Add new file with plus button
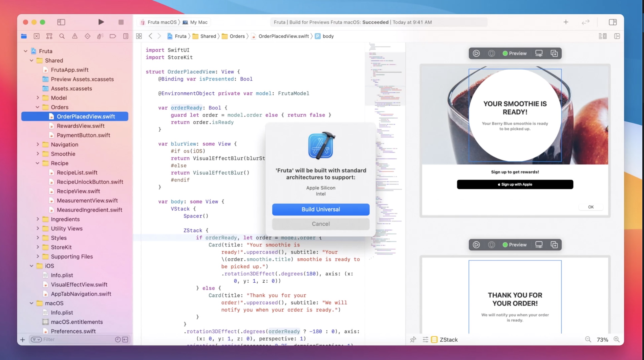Image resolution: width=644 pixels, height=360 pixels. [x=23, y=339]
